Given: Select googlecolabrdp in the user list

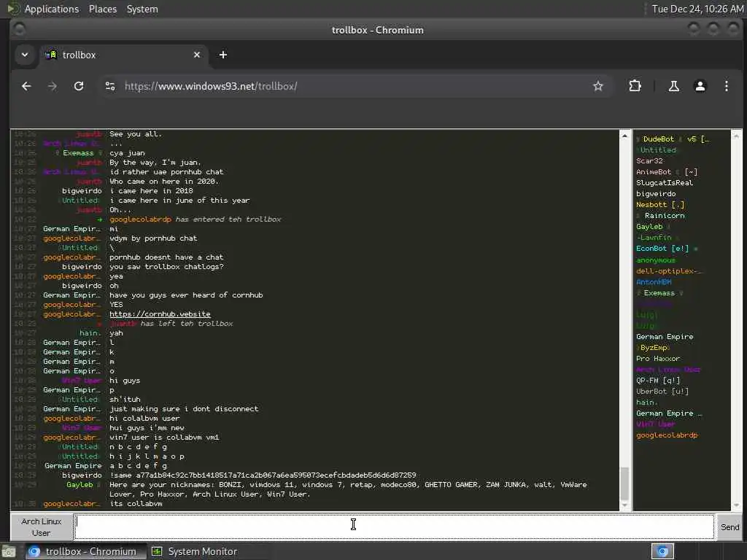Looking at the screenshot, I should (667, 435).
